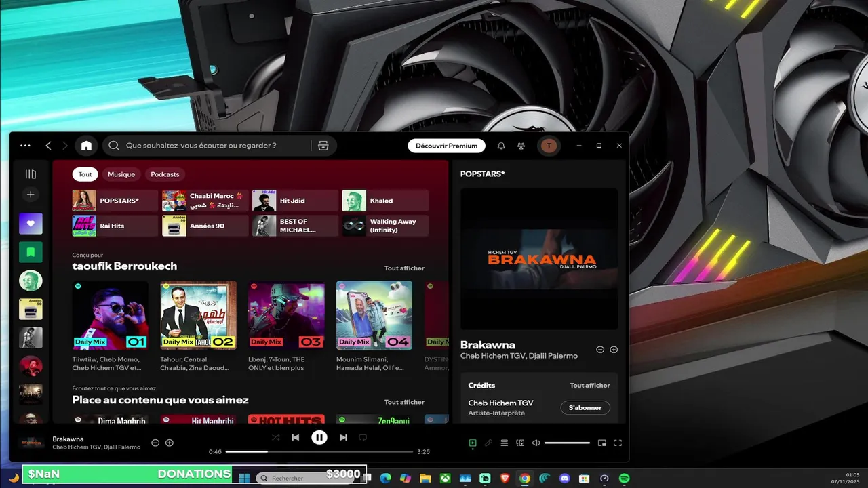Open user profile avatar T
Screen dimensions: 868x488
click(x=549, y=146)
